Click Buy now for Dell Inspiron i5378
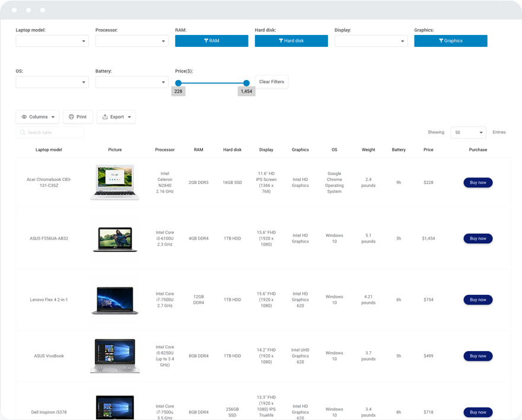Viewport: 522px width, 420px height. click(478, 412)
